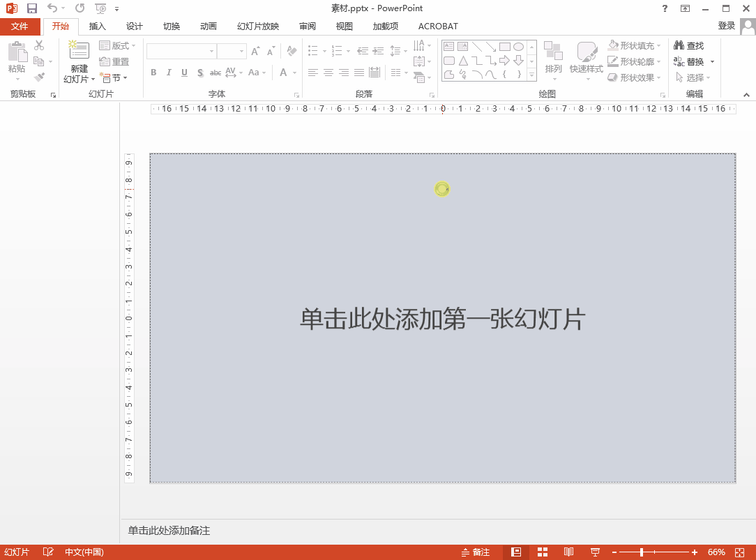Click Decrease Font Size icon
The height and width of the screenshot is (560, 756).
[271, 51]
